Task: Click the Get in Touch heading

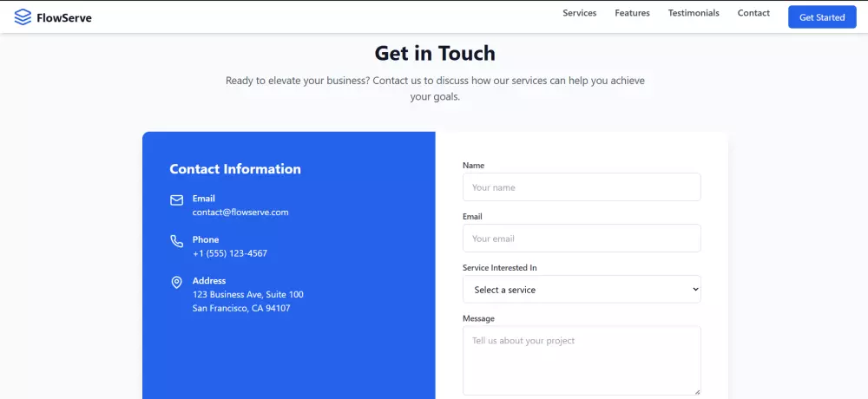Action: click(435, 53)
